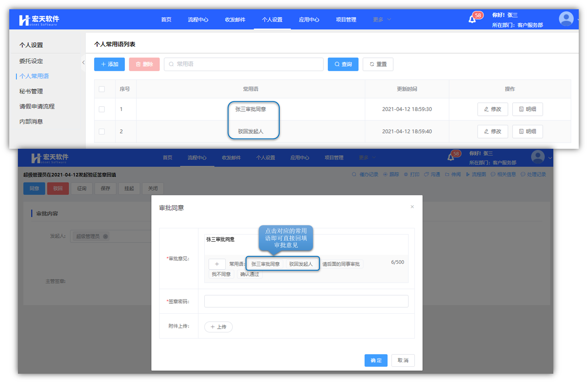Open 明细 details for row 2
588x383 pixels.
tap(528, 131)
